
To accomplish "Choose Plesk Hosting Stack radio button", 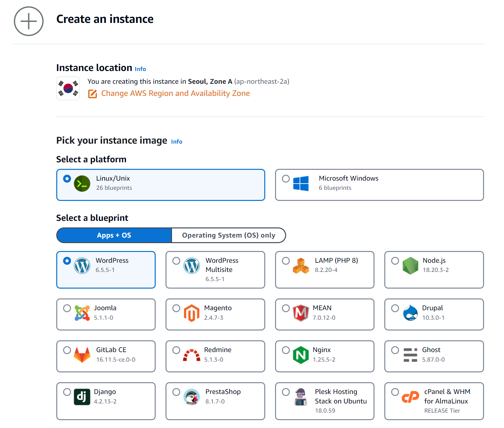I will pos(286,392).
